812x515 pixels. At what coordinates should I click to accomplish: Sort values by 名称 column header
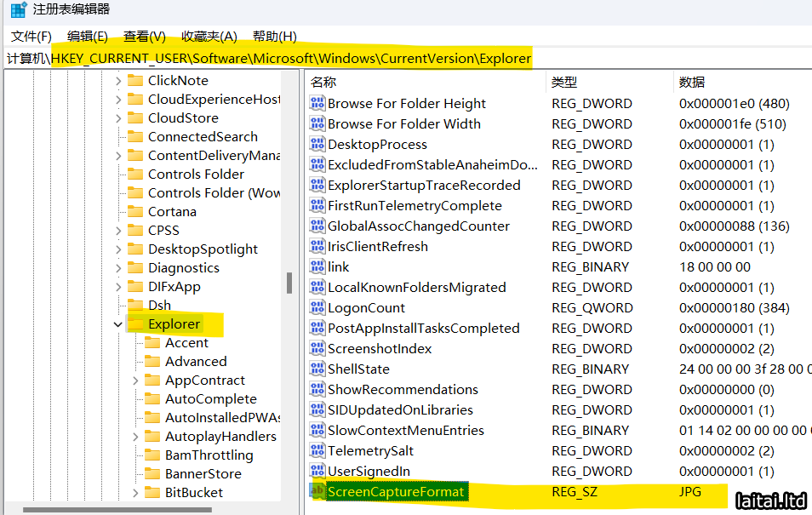(323, 83)
